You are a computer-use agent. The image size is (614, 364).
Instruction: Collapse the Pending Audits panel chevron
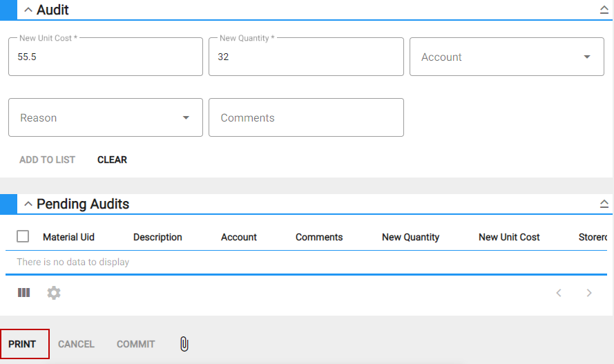[x=28, y=204]
